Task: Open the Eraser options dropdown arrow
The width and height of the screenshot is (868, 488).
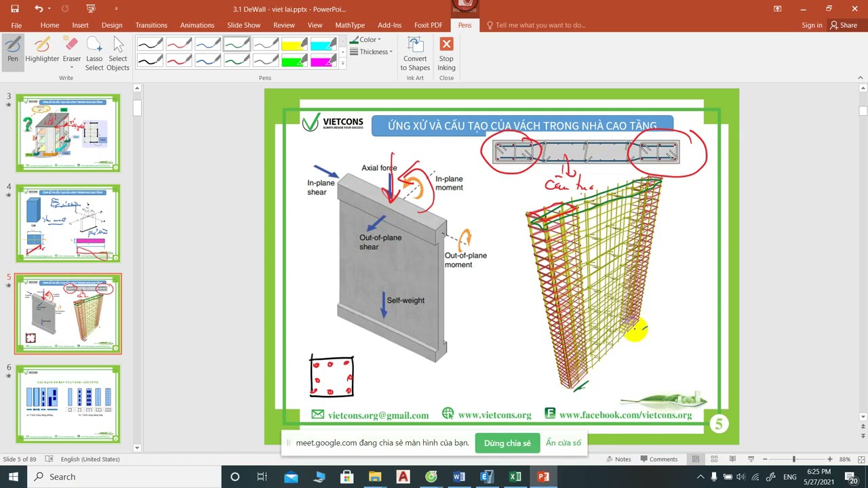Action: [71, 68]
